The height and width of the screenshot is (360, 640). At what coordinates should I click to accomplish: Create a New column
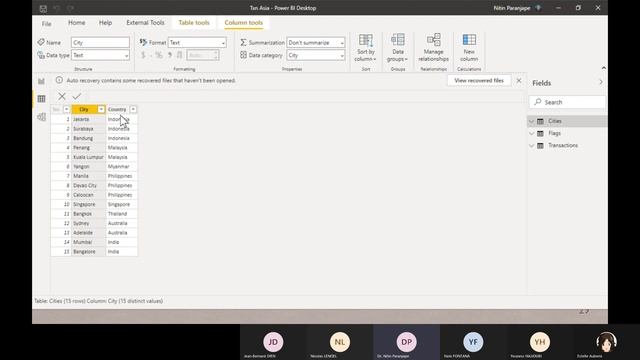point(469,48)
